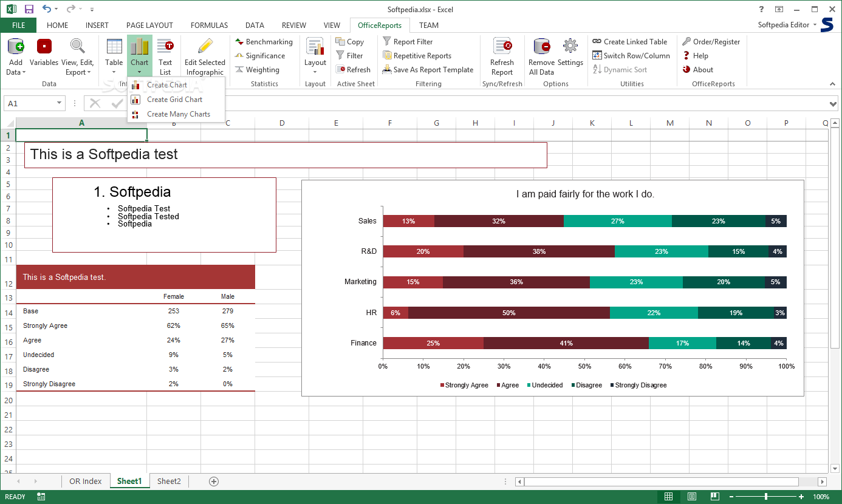This screenshot has width=842, height=504.
Task: Select row 21 header
Action: point(8,415)
